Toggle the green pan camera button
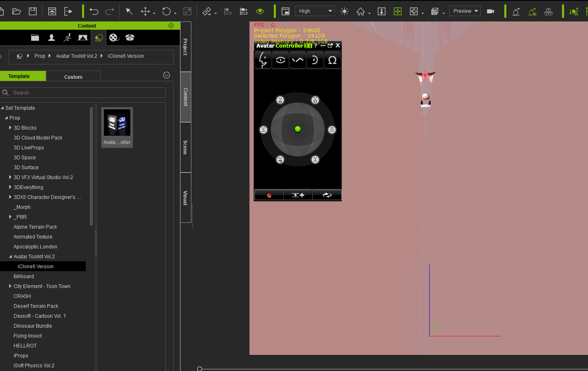Viewport: 588px width, 371px height. tap(397, 12)
